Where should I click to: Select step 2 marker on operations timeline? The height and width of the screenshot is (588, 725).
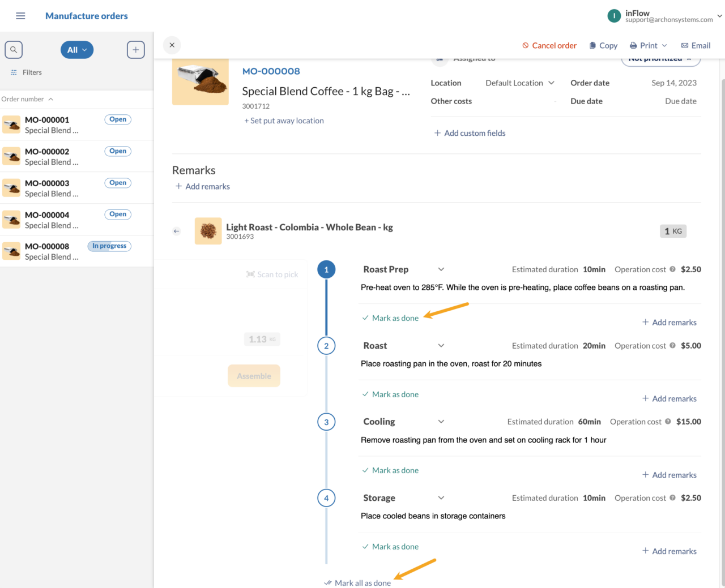pos(326,346)
